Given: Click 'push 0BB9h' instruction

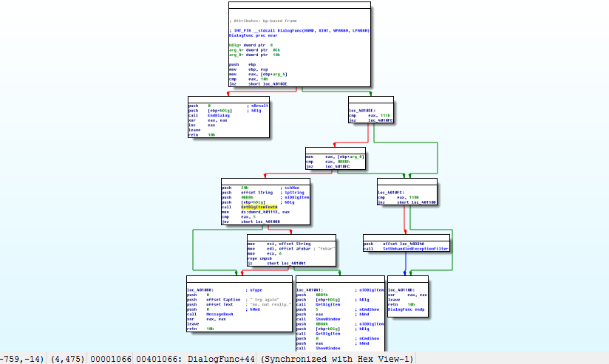Looking at the screenshot, I should pos(313,295).
